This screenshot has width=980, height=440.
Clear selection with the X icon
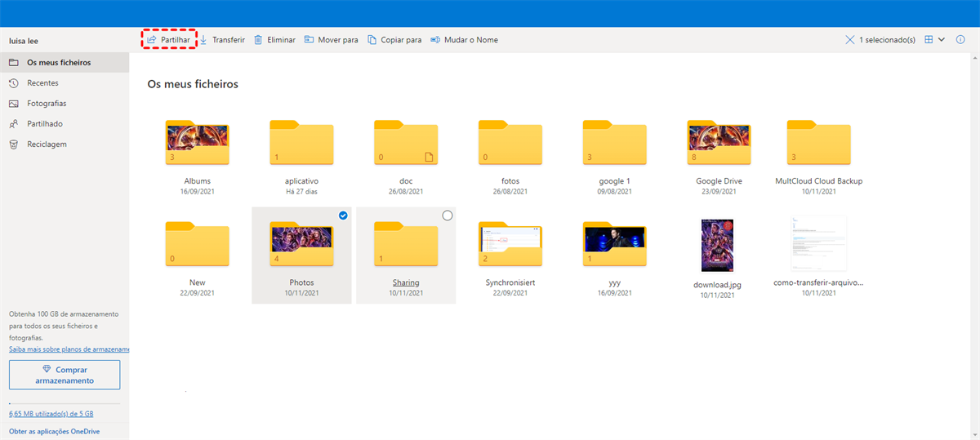[x=850, y=39]
